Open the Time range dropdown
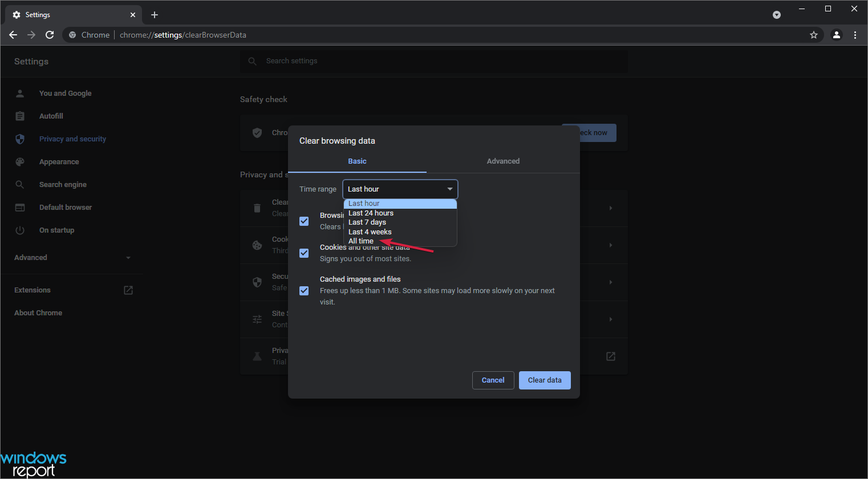 [400, 189]
